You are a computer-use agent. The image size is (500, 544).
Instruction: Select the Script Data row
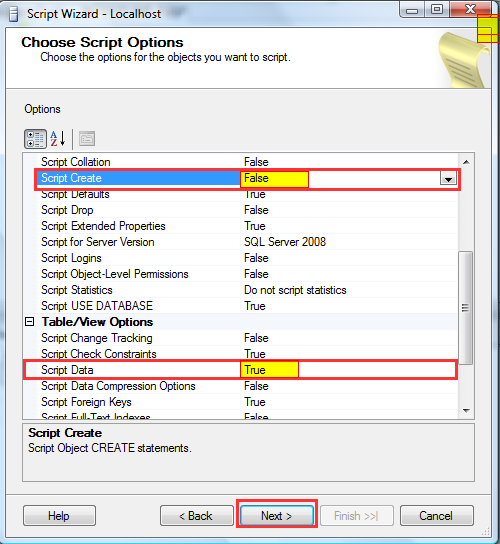click(240, 370)
